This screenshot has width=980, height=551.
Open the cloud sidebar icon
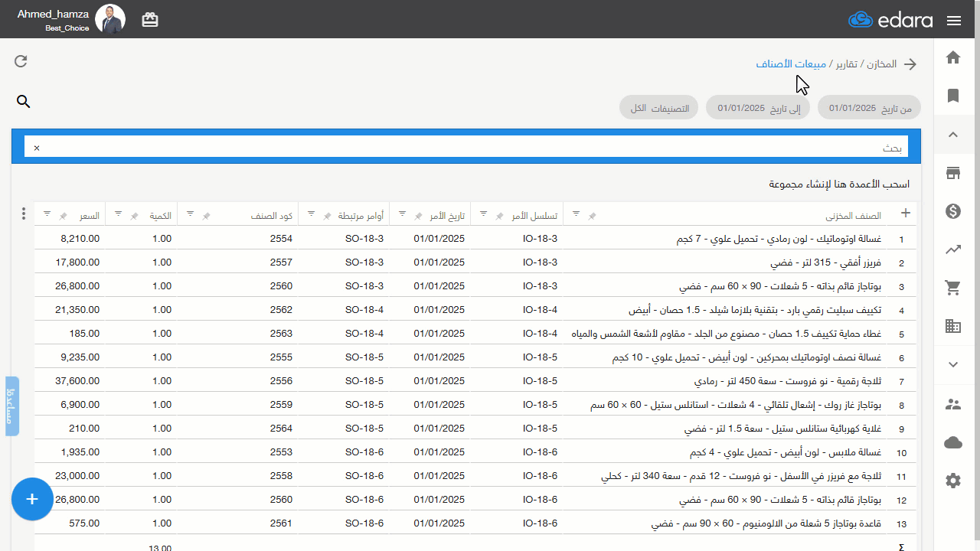pos(953,442)
